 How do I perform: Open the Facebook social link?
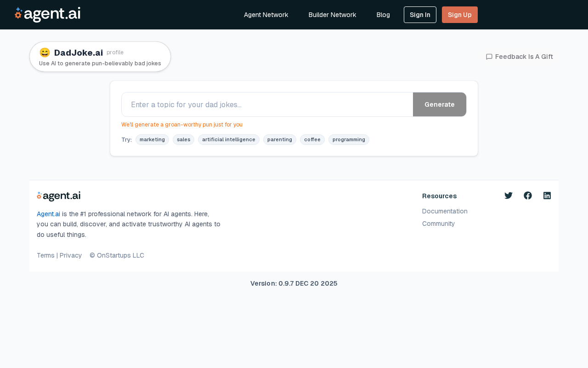tap(528, 195)
